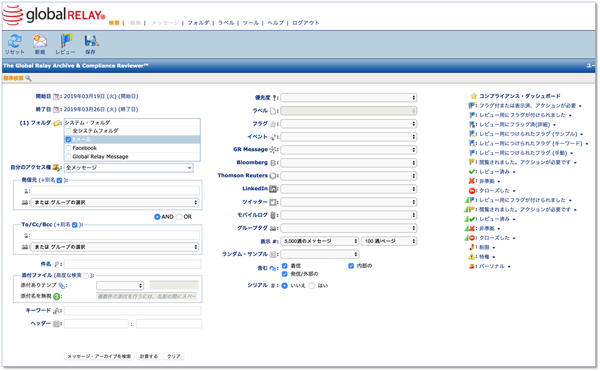Click the グループタグ people icon

pyautogui.click(x=273, y=228)
